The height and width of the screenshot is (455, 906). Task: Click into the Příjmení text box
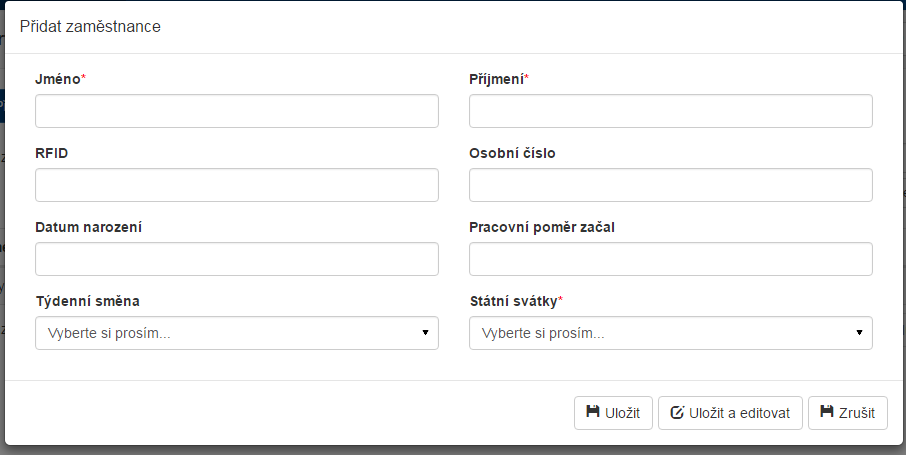671,111
